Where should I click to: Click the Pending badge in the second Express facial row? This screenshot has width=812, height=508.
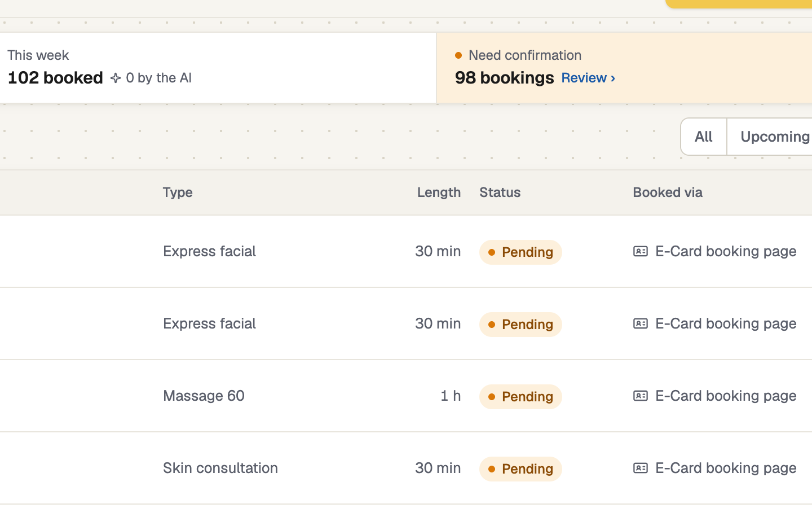(520, 325)
